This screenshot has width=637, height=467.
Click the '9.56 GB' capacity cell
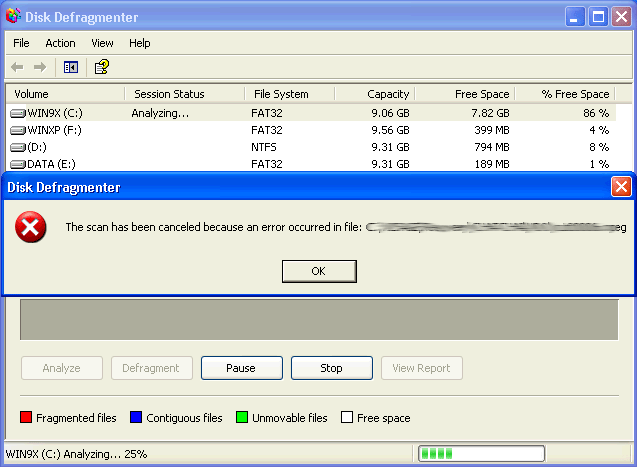coord(390,130)
